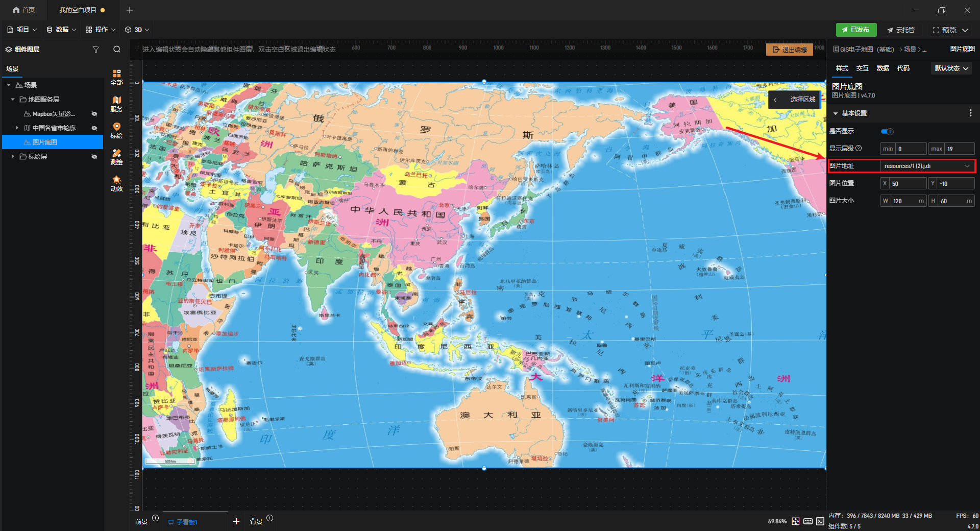Open the console terminal icon

[x=820, y=521]
